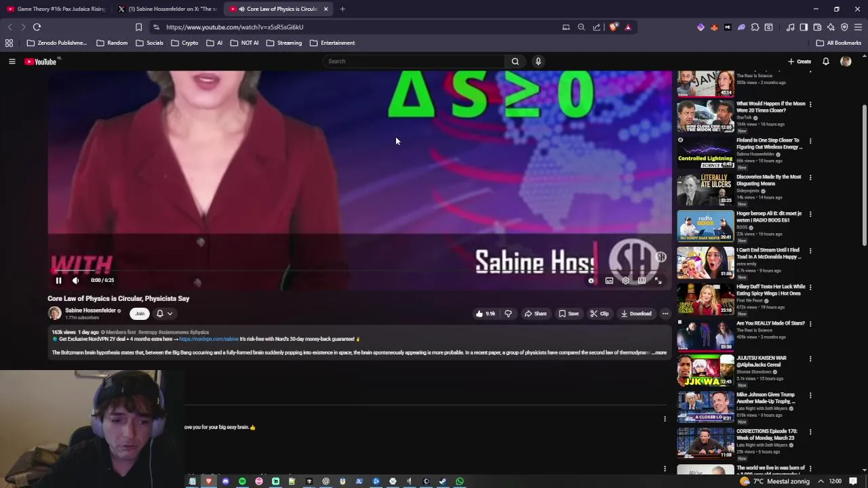
Task: Open the video settings gear
Action: coord(625,281)
